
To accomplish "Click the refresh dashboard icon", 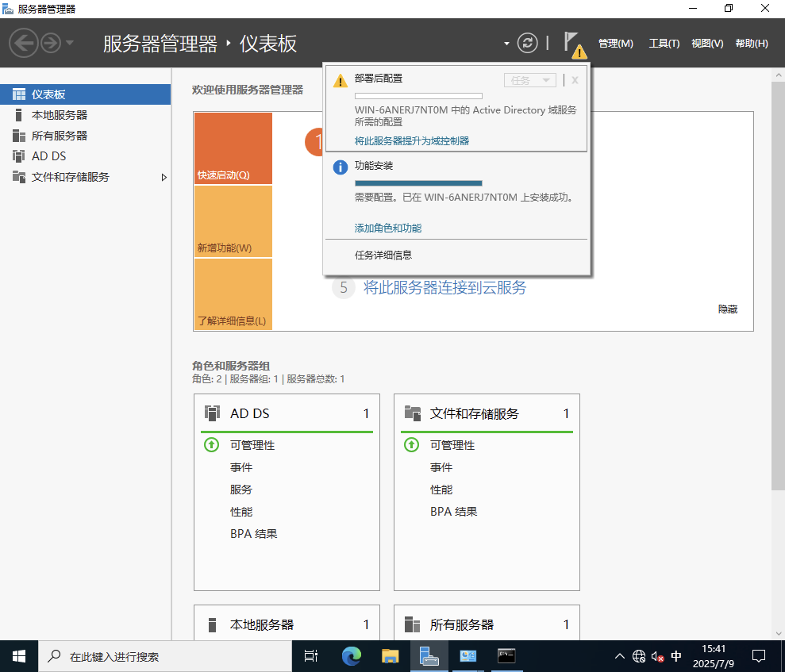I will click(528, 43).
